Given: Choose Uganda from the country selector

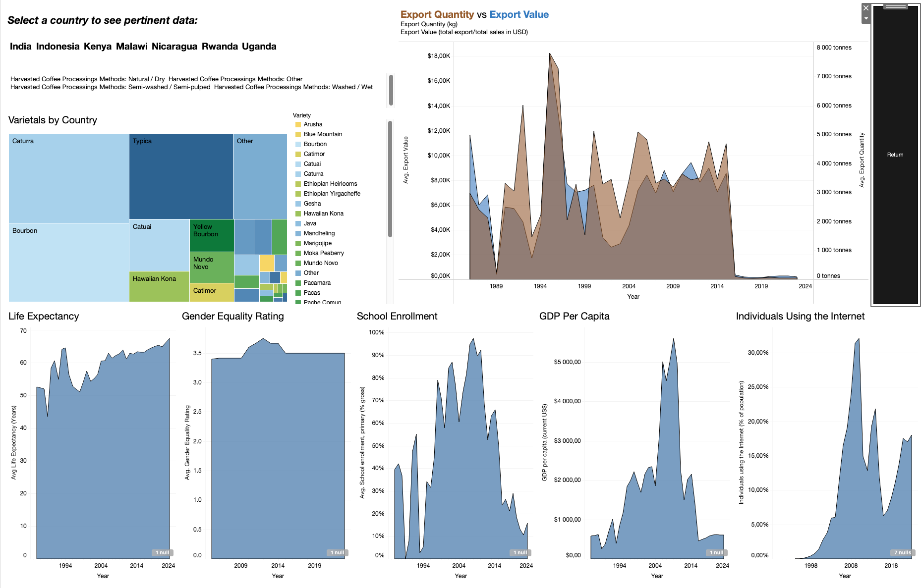Looking at the screenshot, I should [x=259, y=47].
